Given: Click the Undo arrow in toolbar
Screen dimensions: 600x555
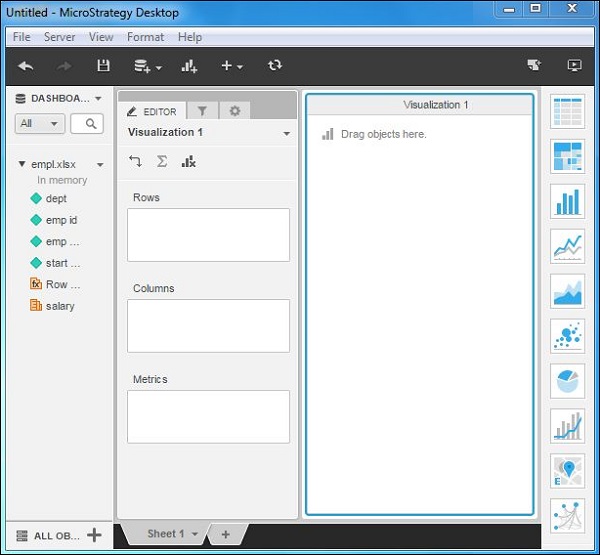Looking at the screenshot, I should click(26, 66).
